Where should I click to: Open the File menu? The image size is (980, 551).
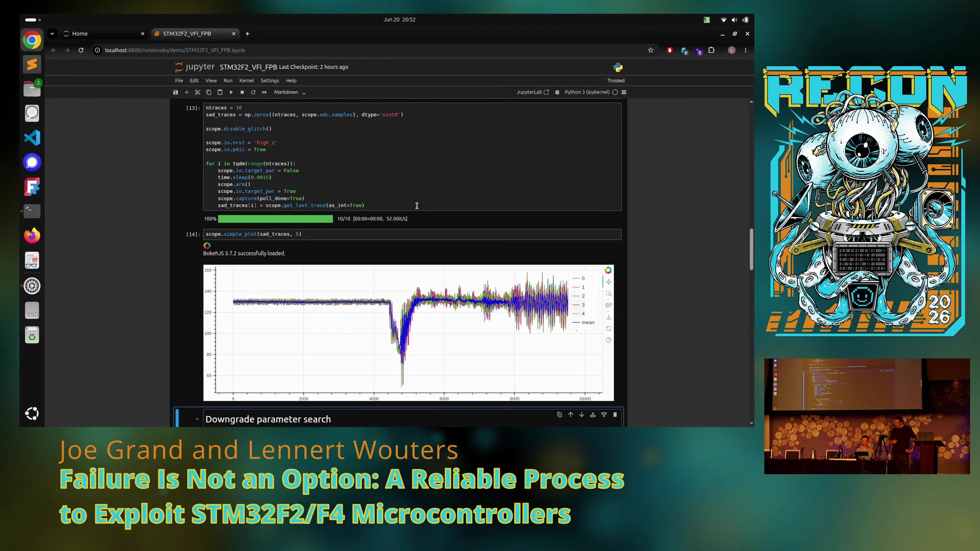coord(179,81)
